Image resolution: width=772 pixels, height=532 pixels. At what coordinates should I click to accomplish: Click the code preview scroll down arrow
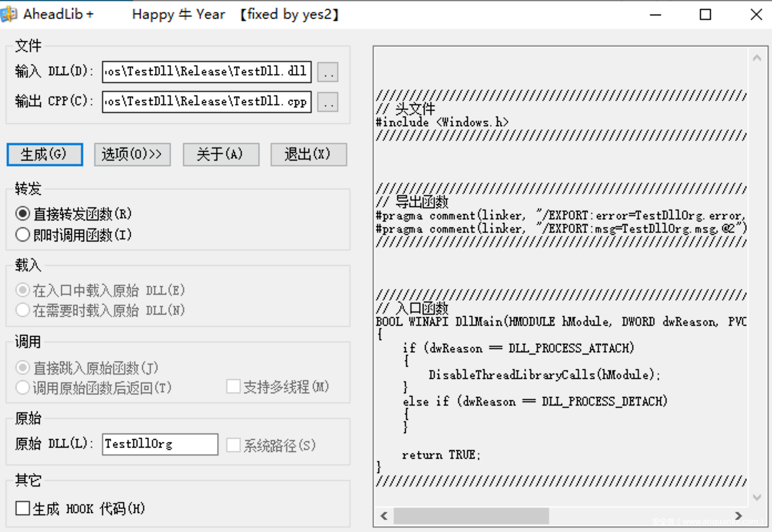pos(757,498)
